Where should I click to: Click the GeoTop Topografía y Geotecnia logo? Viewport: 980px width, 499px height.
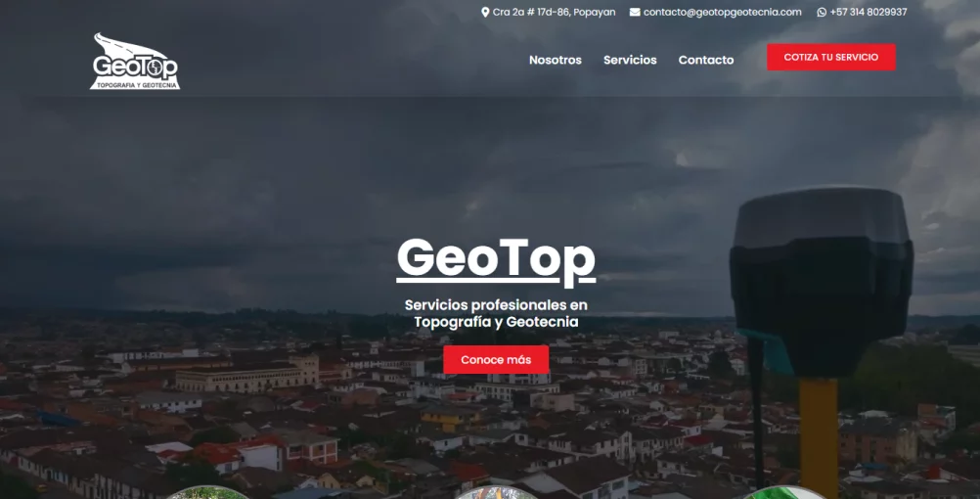(x=135, y=61)
